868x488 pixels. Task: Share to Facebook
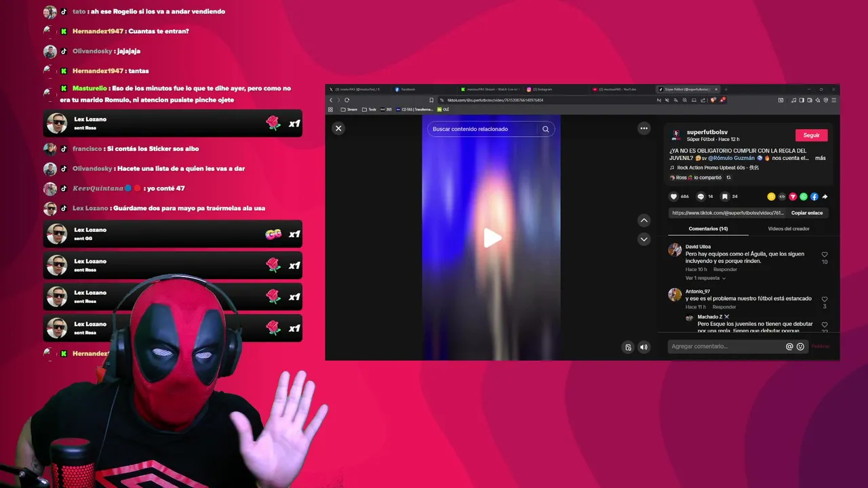tap(814, 197)
